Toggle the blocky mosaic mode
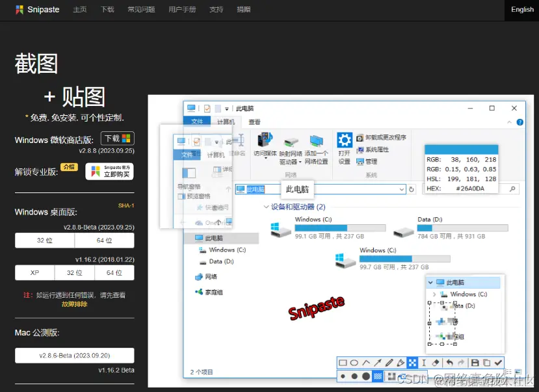The width and height of the screenshot is (539, 392). [391, 376]
